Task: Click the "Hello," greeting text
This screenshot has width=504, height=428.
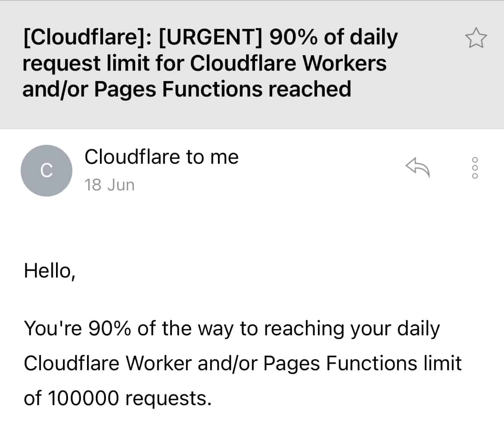Action: 50,272
